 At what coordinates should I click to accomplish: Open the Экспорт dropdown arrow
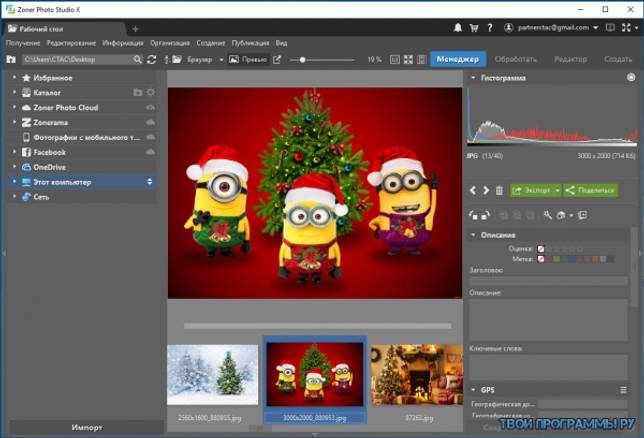coord(557,191)
